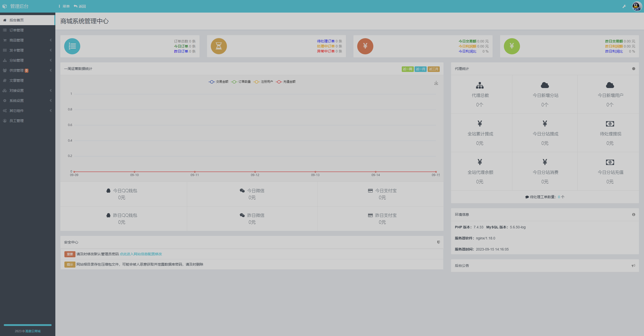
Task: Click the wrench icon in top bar
Action: coord(624,7)
